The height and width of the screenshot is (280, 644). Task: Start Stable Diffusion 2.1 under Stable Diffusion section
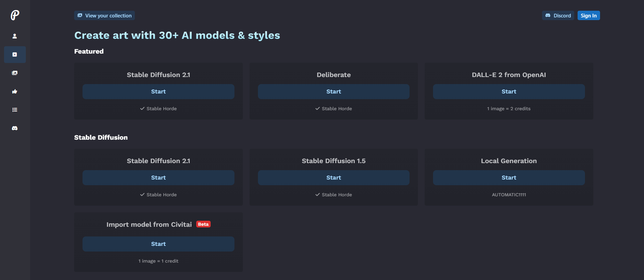click(x=158, y=178)
